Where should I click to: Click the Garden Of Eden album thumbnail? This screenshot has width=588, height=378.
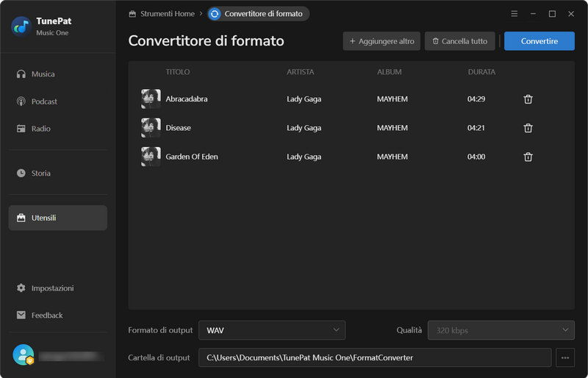151,157
